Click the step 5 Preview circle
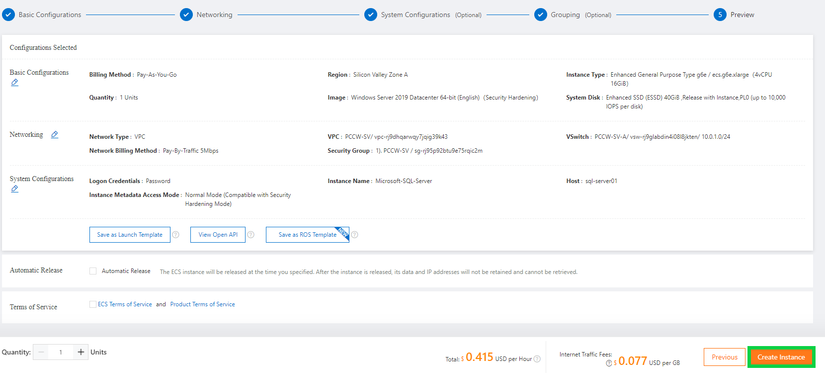The width and height of the screenshot is (825, 377). [x=720, y=15]
